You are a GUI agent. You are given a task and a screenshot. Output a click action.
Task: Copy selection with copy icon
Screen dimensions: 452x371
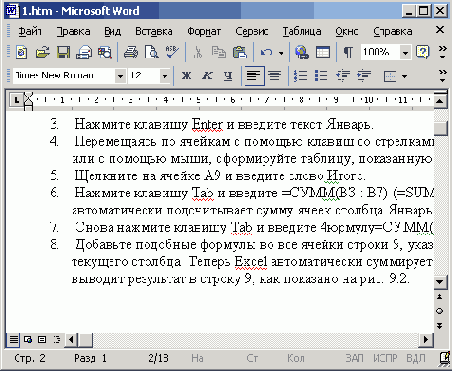219,52
